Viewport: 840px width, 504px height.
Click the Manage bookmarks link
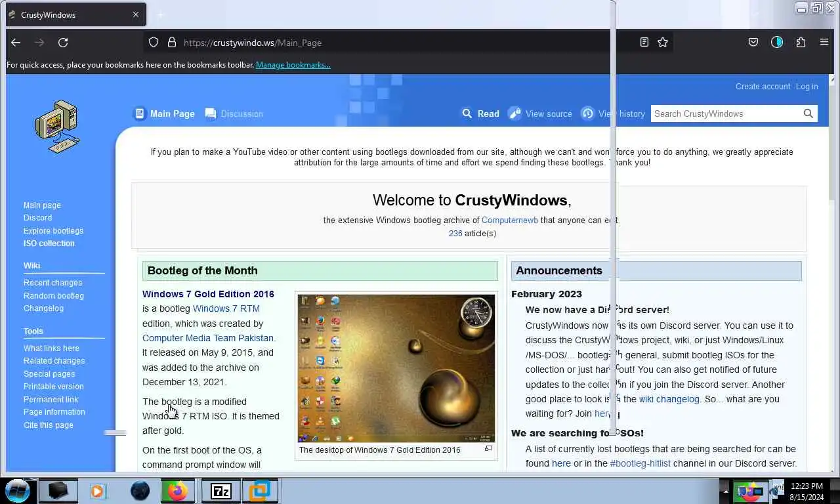pos(293,65)
